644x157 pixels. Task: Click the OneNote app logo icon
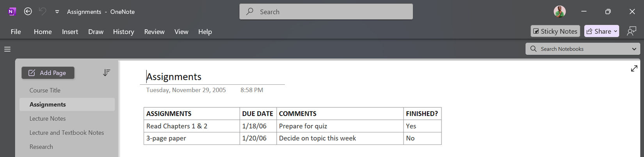pyautogui.click(x=12, y=12)
